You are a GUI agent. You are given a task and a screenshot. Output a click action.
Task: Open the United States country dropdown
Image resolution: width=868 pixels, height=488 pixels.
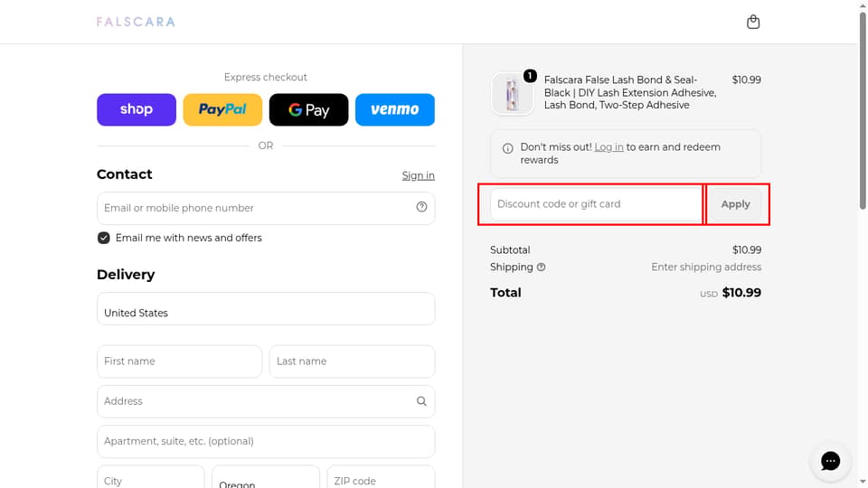(266, 309)
